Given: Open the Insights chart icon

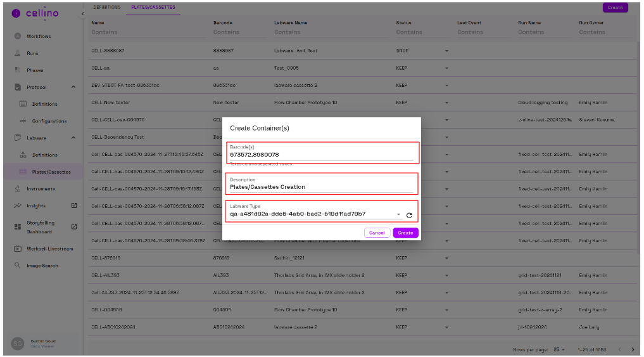Looking at the screenshot, I should [18, 206].
